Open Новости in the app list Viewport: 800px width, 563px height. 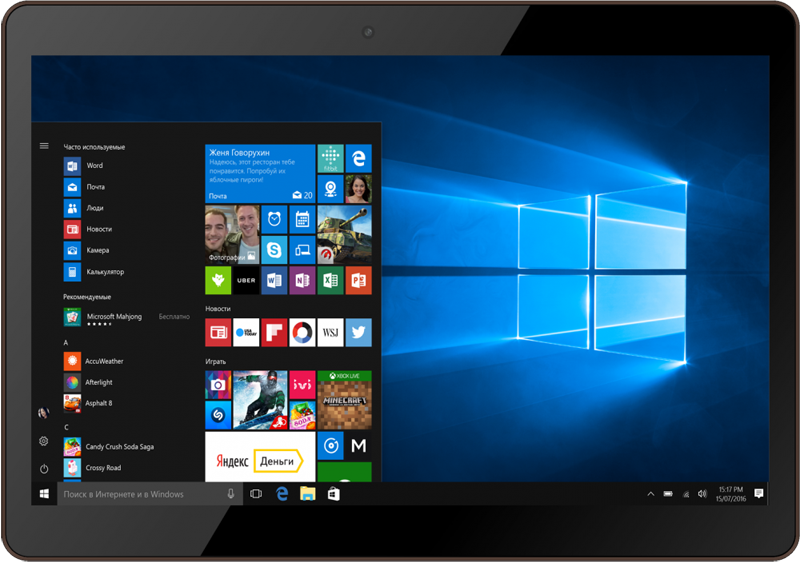88,229
